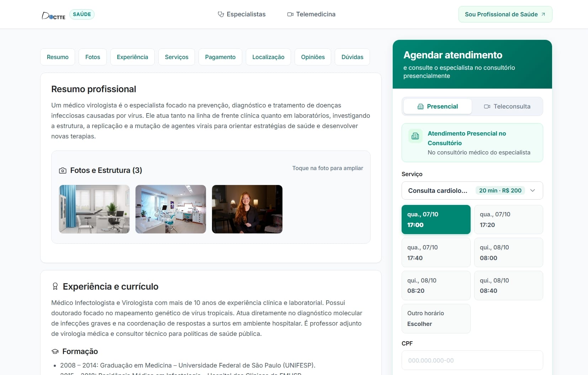Image resolution: width=588 pixels, height=375 pixels.
Task: Enlarge the dental clinic equipment photo
Action: tap(171, 209)
